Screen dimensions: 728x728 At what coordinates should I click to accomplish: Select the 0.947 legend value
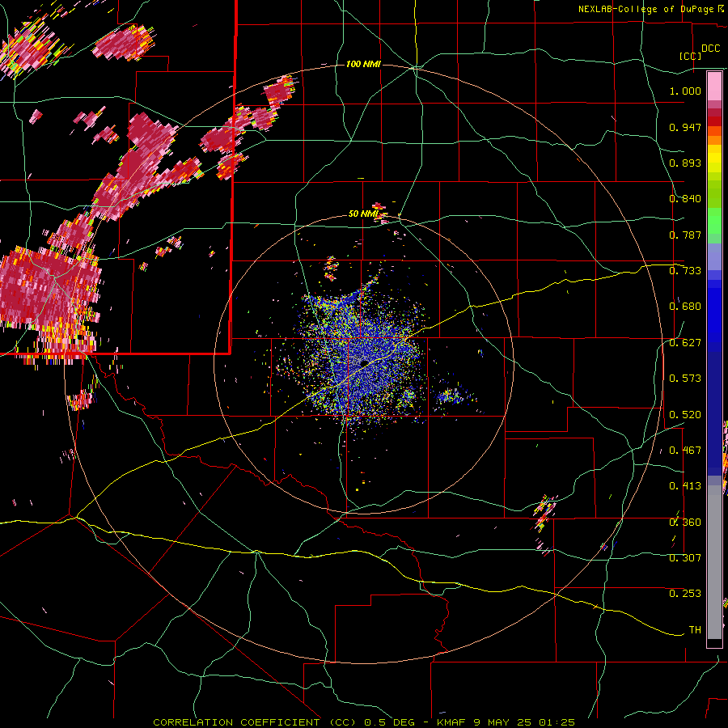point(685,127)
